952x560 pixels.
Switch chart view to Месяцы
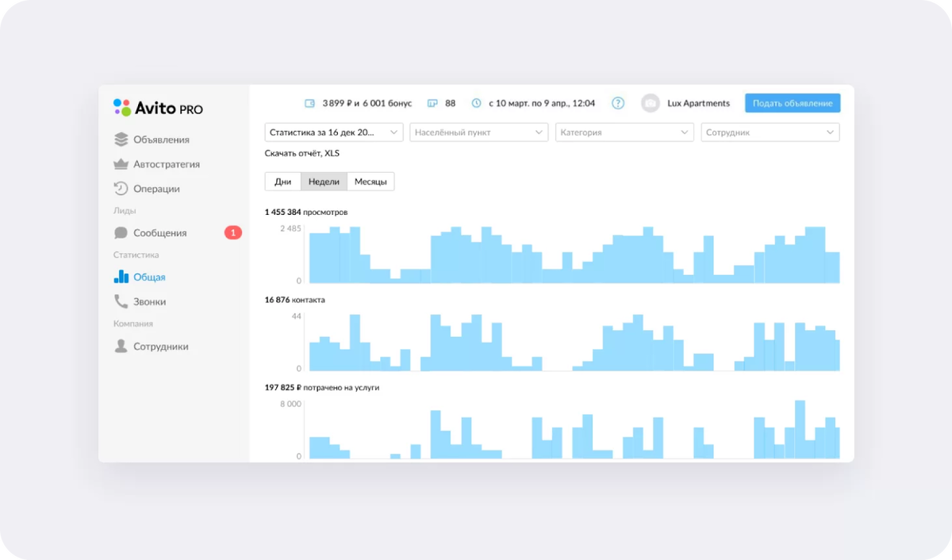(370, 182)
